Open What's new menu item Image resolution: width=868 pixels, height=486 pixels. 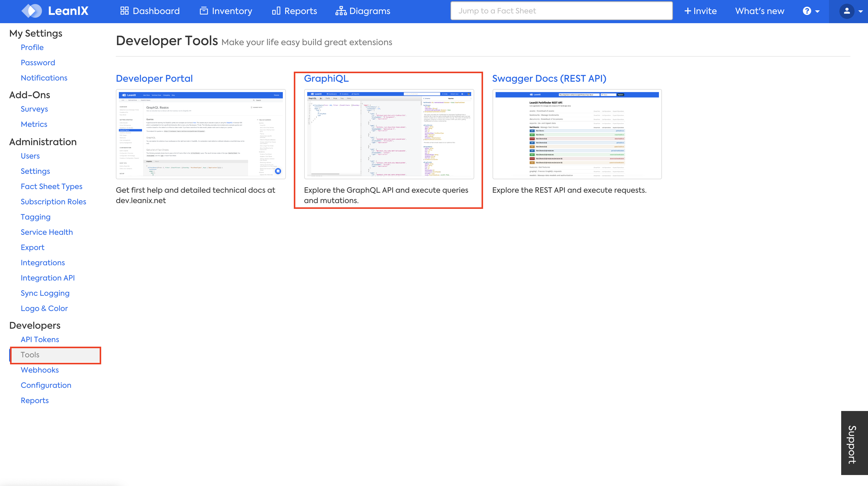pyautogui.click(x=759, y=11)
